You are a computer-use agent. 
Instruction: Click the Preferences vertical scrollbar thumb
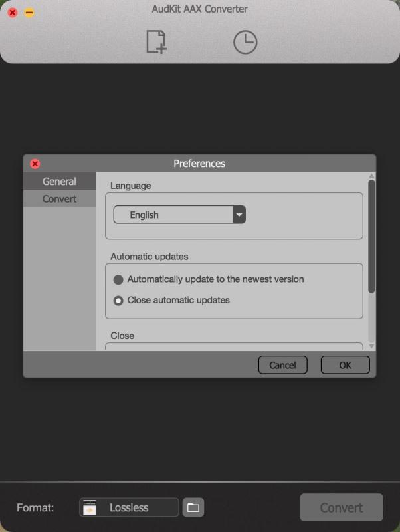coord(371,236)
